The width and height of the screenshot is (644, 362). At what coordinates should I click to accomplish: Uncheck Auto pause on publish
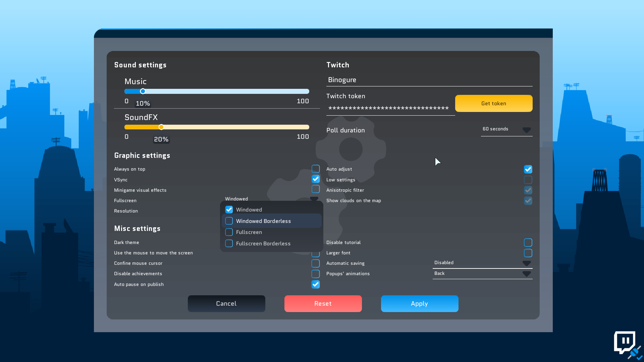(x=316, y=284)
